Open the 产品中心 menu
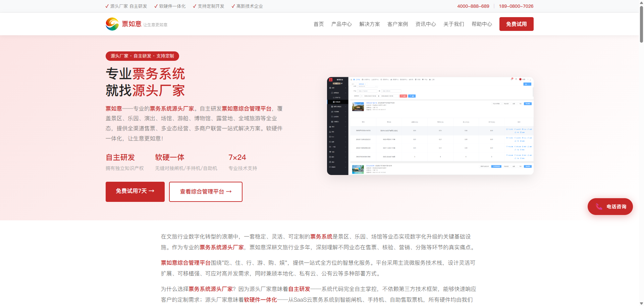The width and height of the screenshot is (644, 306). click(341, 24)
